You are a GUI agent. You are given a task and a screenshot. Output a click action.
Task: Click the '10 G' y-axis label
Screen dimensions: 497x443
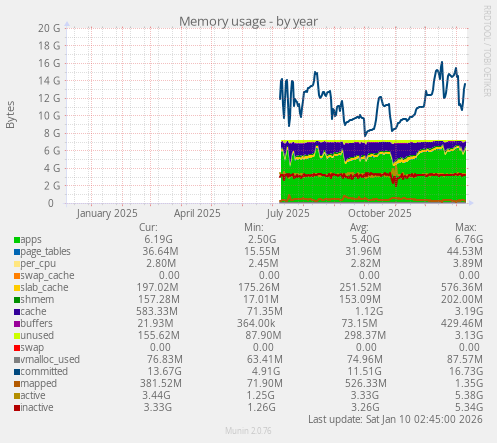tap(49, 116)
